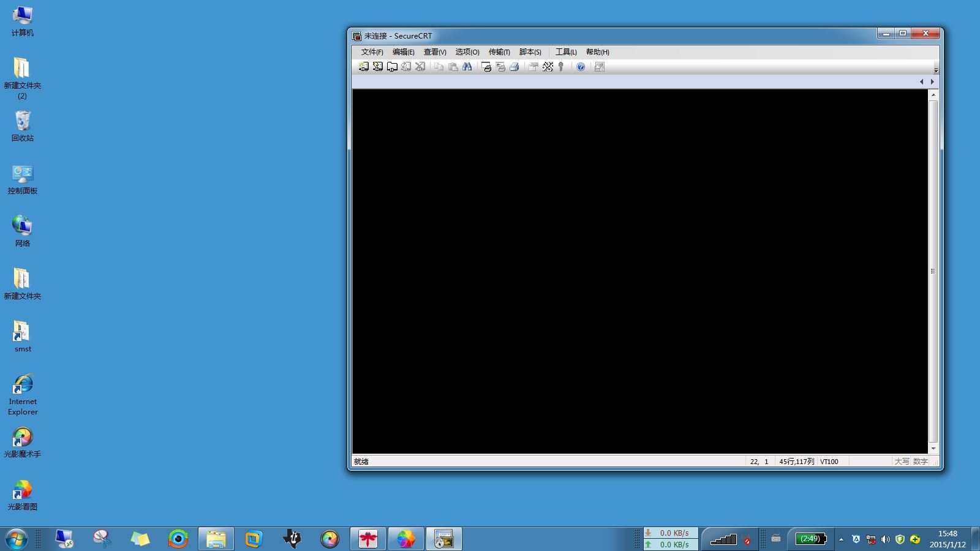Open the Snipping Tool taskbar icon
The image size is (980, 551).
102,539
